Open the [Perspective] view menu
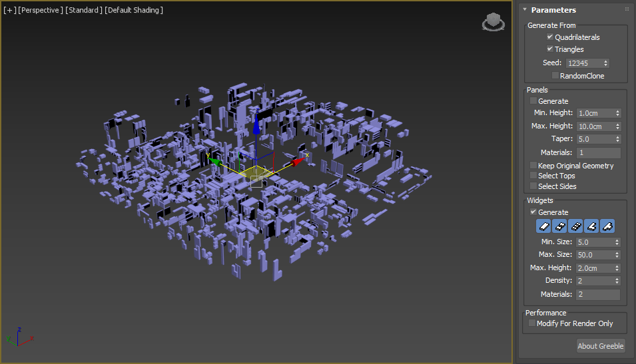 coord(41,10)
